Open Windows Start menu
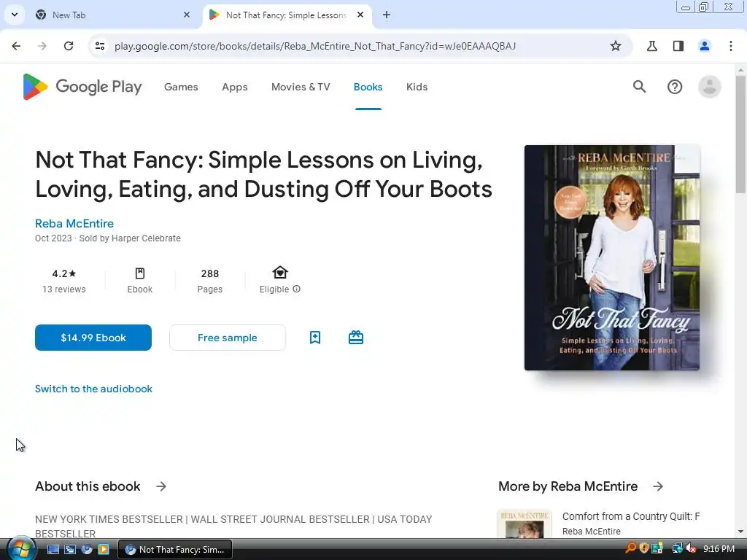Screen dimensions: 747x560 coord(21,549)
